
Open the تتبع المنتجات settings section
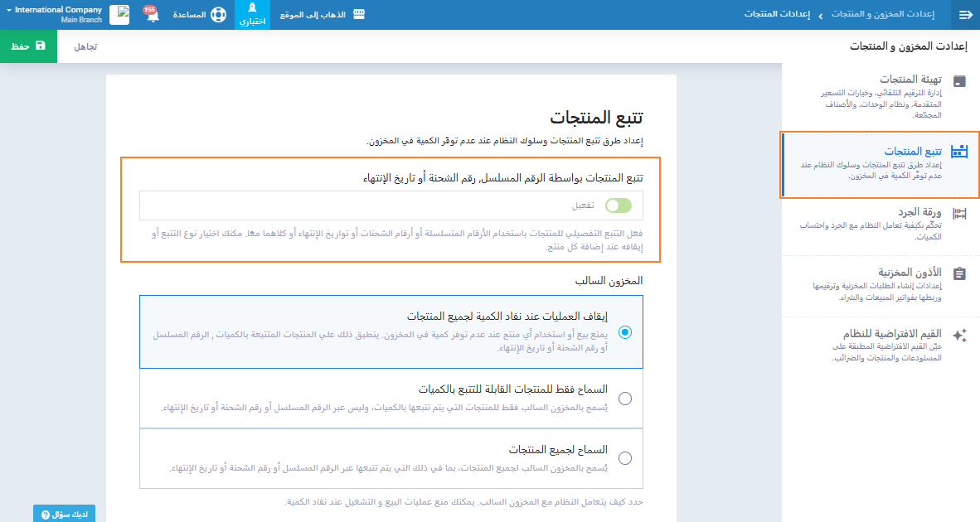880,164
